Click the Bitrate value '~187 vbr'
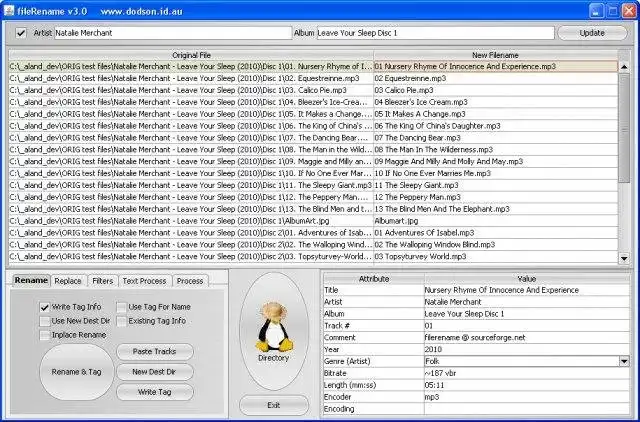 point(527,373)
